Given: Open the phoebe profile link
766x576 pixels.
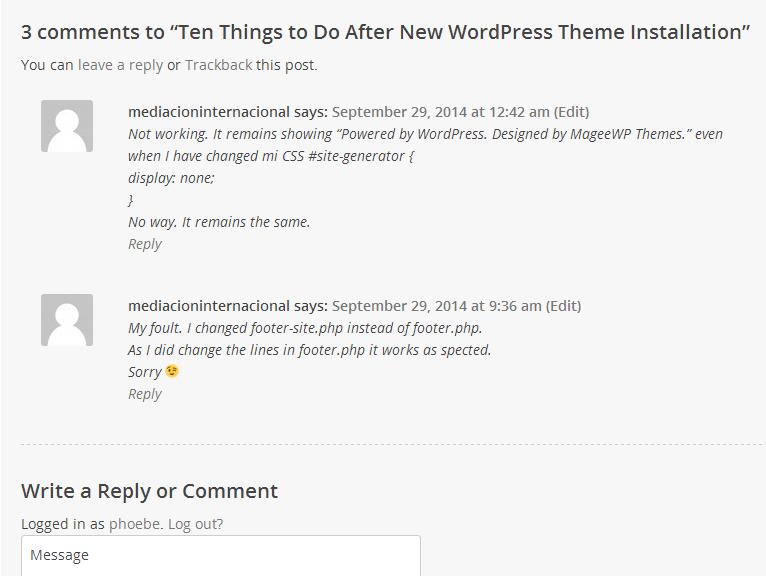Looking at the screenshot, I should click(135, 524).
